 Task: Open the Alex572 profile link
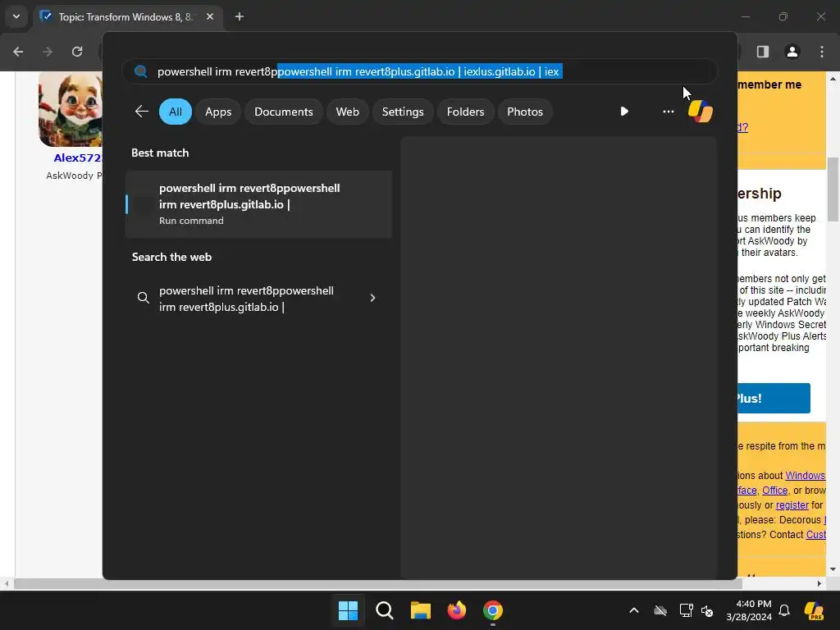78,158
